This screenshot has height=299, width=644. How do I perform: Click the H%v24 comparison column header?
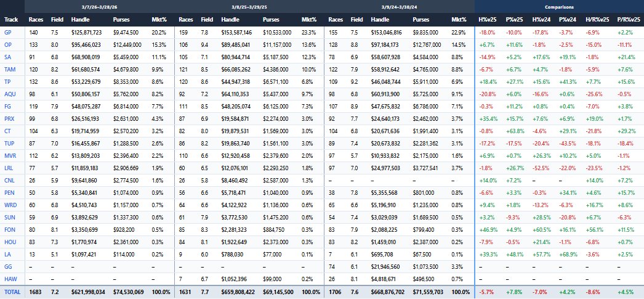(x=541, y=19)
